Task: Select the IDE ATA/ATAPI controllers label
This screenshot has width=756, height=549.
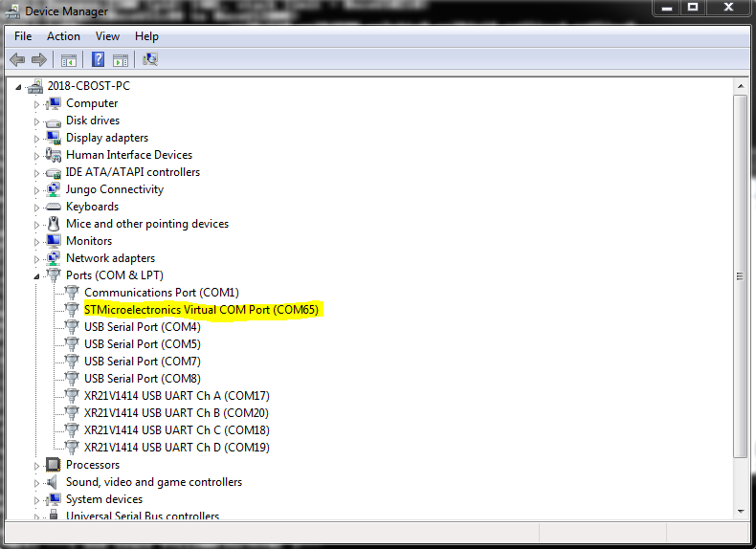Action: [x=133, y=172]
